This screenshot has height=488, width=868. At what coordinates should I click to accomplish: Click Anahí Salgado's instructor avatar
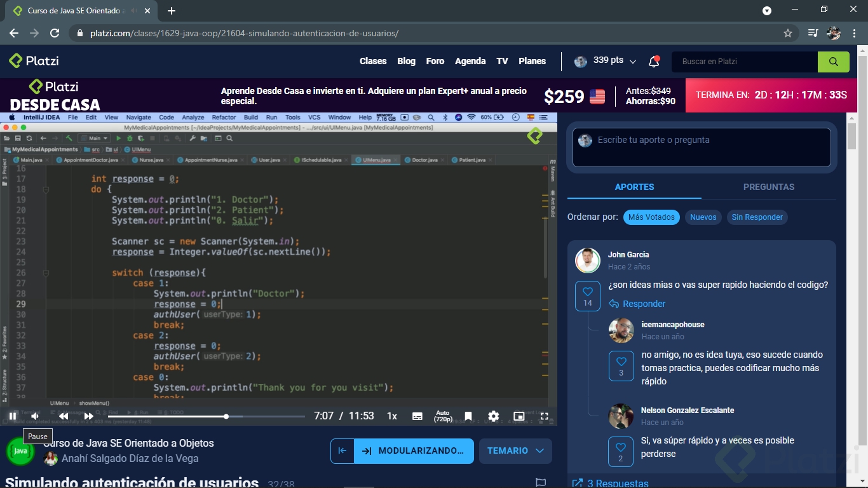coord(51,459)
